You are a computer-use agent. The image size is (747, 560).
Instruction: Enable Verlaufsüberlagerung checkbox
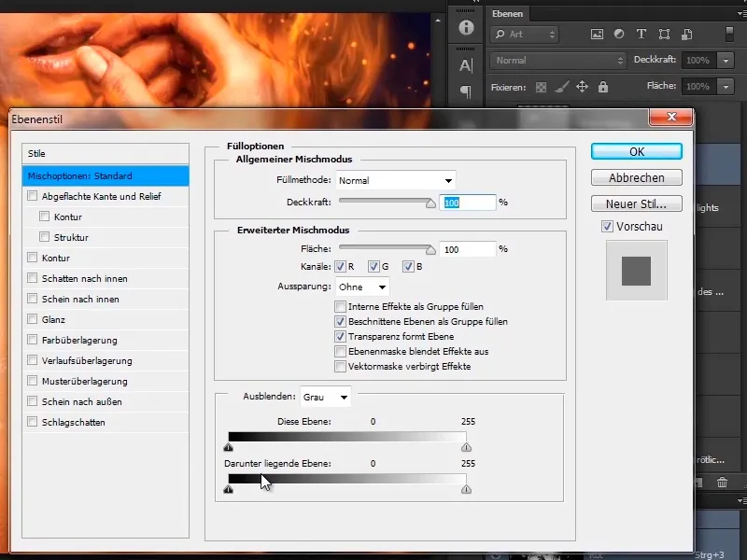pyautogui.click(x=33, y=360)
